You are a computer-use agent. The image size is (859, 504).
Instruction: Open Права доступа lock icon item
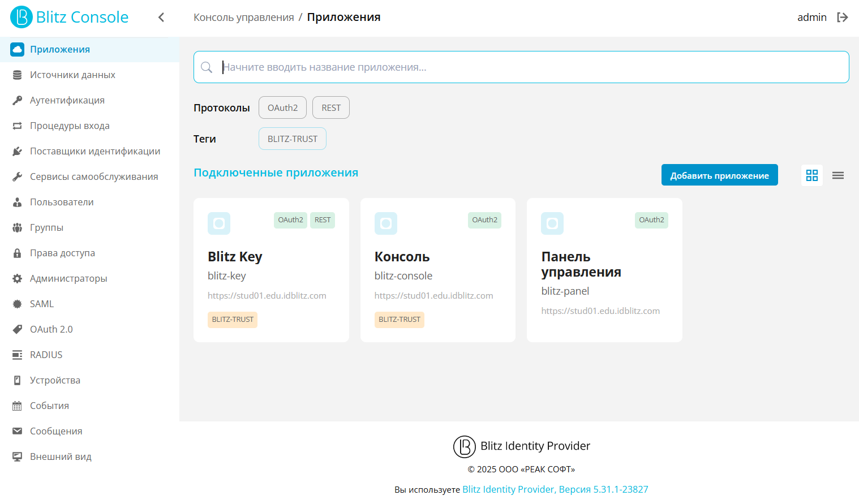point(18,253)
